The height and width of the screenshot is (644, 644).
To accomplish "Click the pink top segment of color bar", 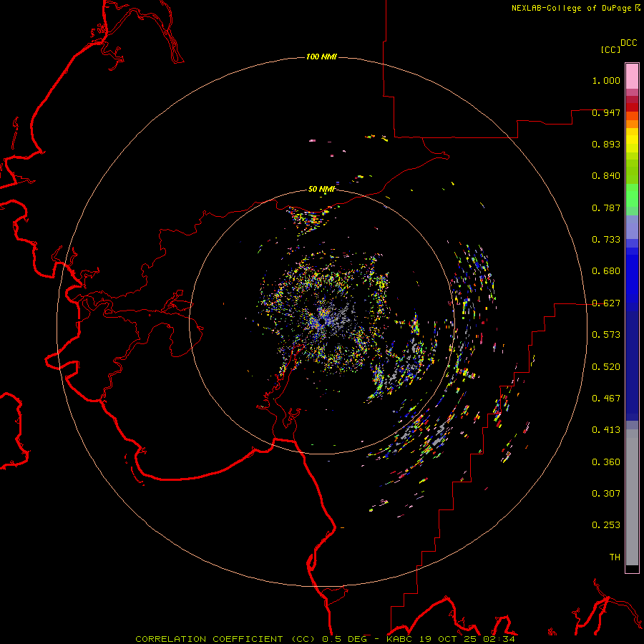I will tap(632, 77).
